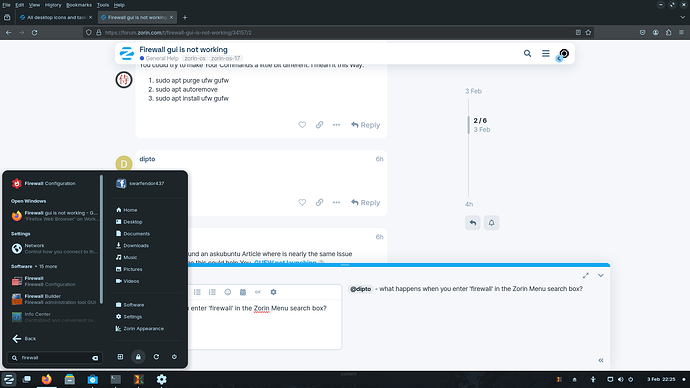Insert emoji in reply composer
690x388 pixels.
tap(228, 292)
